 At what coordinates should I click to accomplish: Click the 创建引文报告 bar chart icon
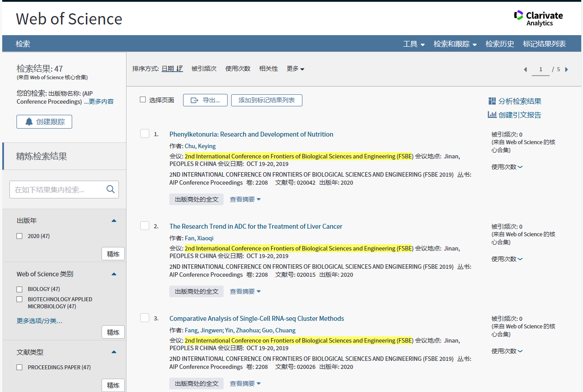click(492, 115)
